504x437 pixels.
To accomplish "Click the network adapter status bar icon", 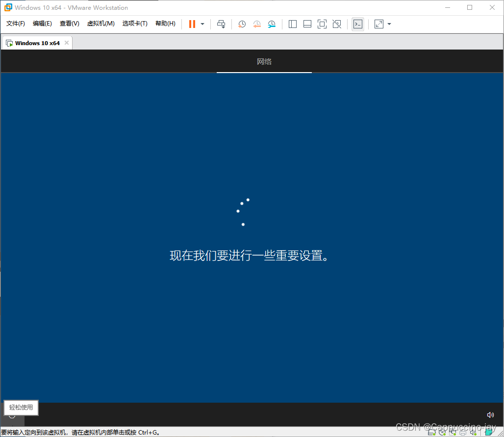I will 452,432.
